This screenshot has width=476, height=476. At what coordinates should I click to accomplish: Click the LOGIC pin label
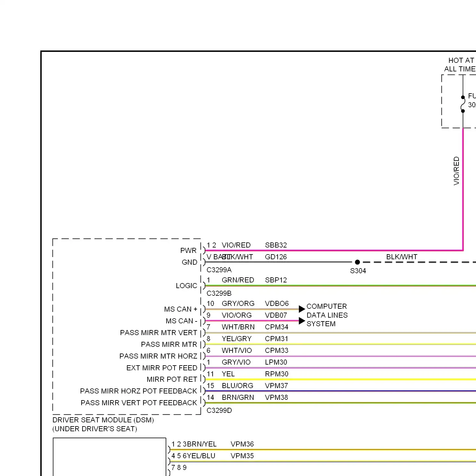187,286
